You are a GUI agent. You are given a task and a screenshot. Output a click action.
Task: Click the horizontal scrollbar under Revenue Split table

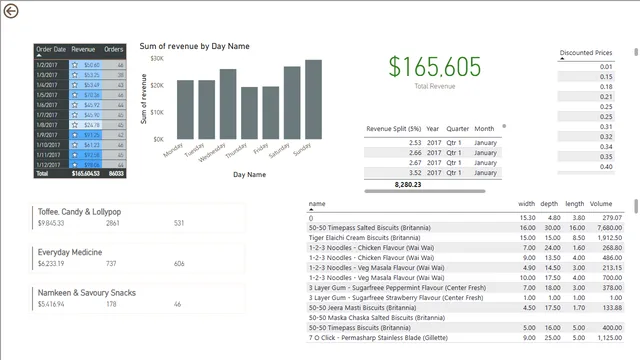tap(425, 191)
